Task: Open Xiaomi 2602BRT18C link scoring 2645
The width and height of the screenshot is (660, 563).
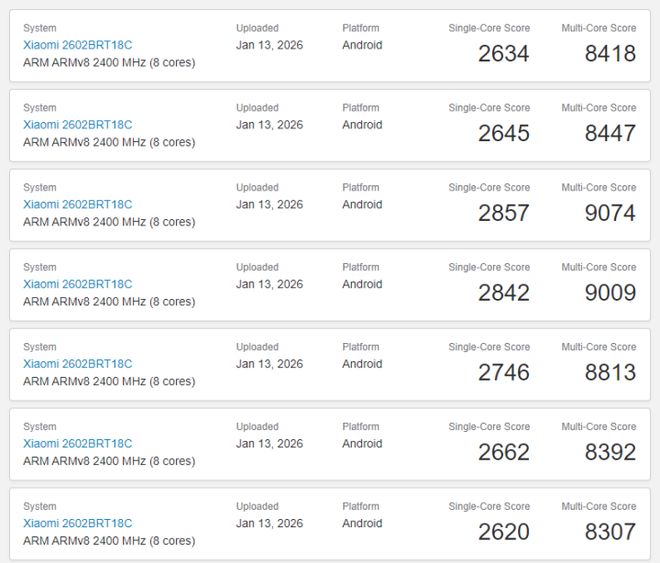Action: click(x=77, y=125)
